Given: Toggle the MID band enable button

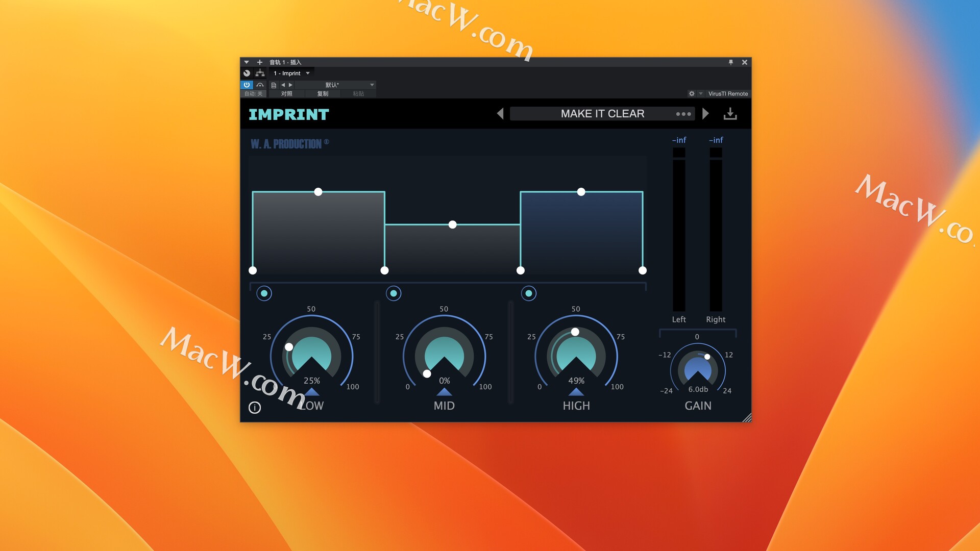Looking at the screenshot, I should coord(394,293).
